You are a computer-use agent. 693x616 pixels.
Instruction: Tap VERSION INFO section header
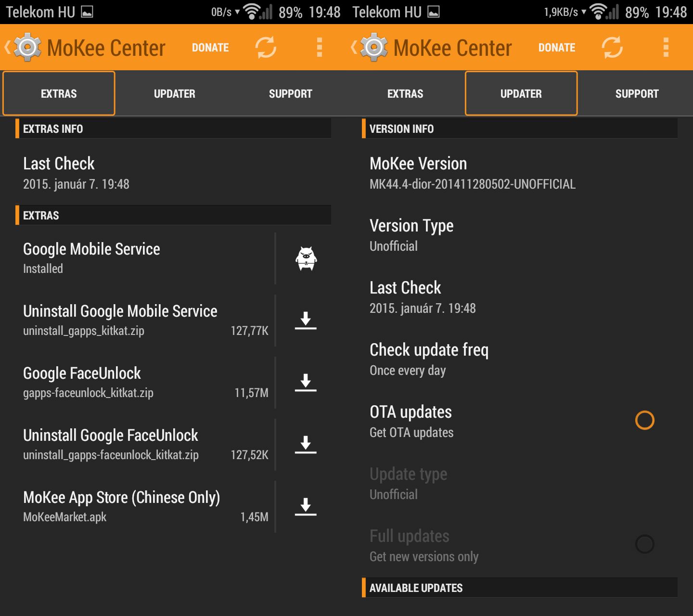[x=520, y=128]
